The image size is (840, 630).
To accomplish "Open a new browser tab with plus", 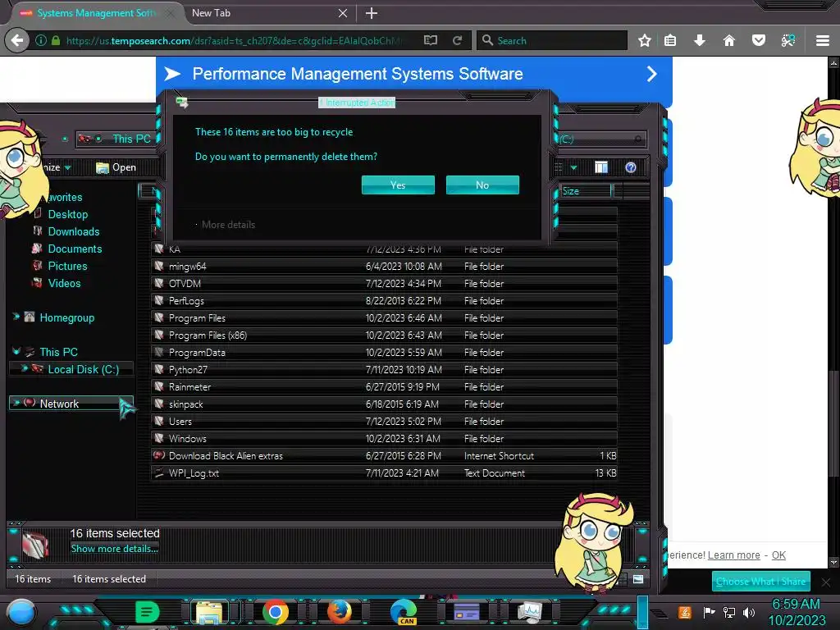I will pyautogui.click(x=372, y=13).
